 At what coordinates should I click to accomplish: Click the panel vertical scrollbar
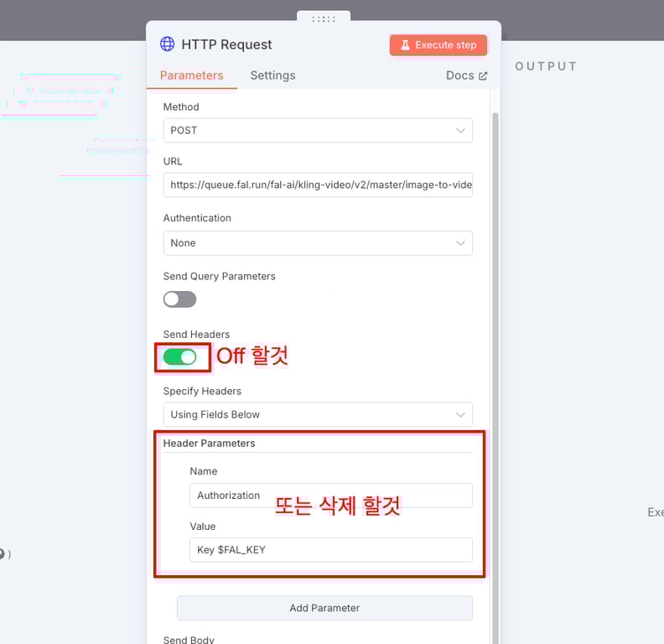point(495,377)
